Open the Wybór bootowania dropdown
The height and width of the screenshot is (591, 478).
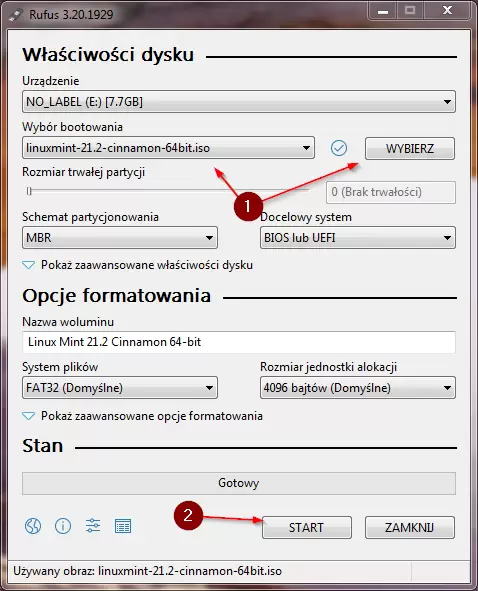[168, 148]
